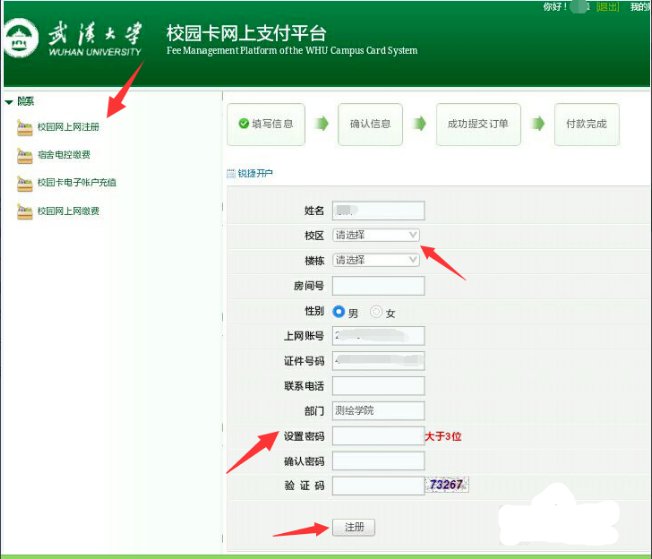Select the 女 gender radio button

[376, 312]
